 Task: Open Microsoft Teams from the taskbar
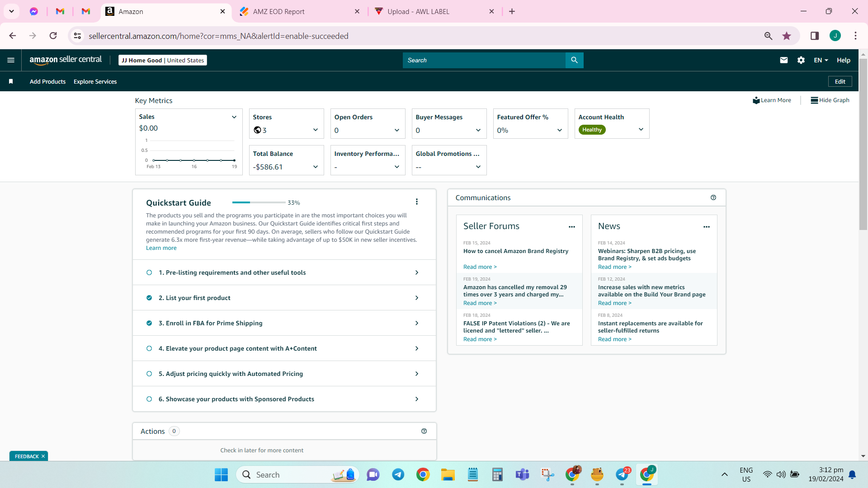click(x=522, y=474)
